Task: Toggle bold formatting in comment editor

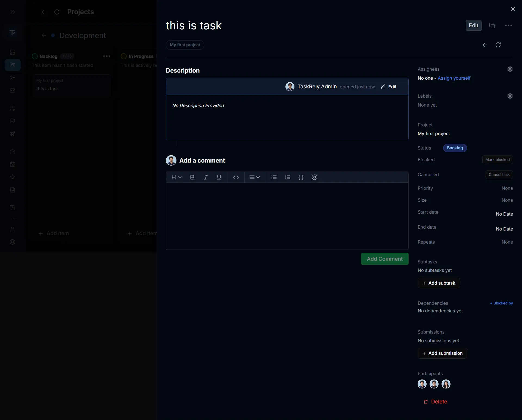Action: click(x=192, y=177)
